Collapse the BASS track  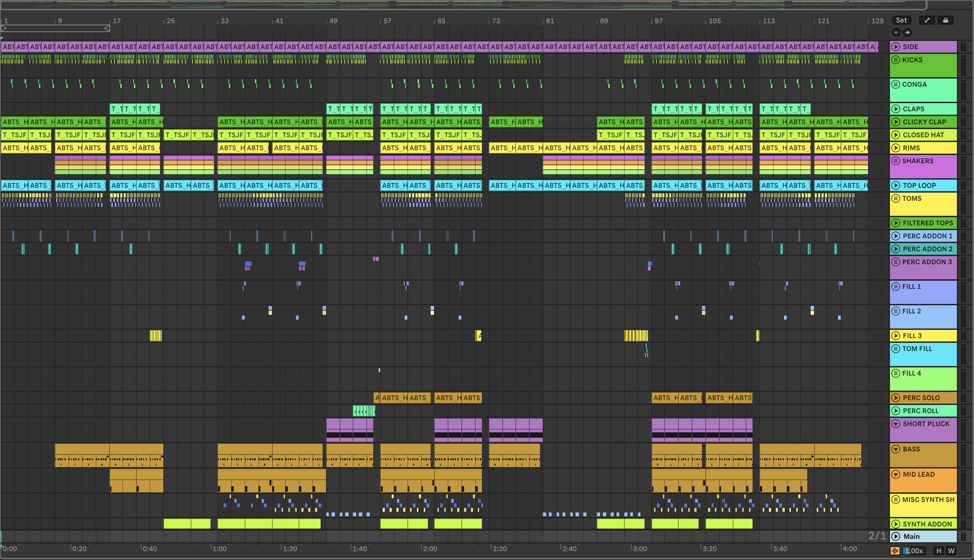pyautogui.click(x=896, y=449)
